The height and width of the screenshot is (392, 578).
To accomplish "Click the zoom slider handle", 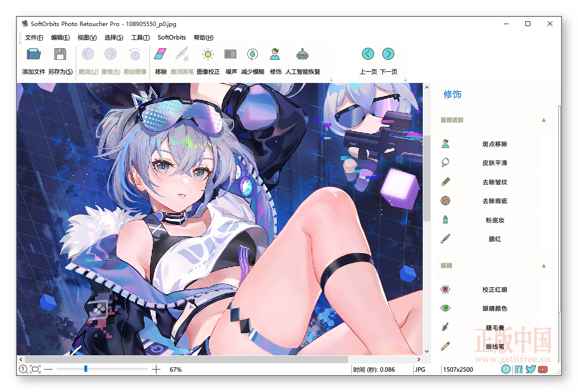I will pos(85,369).
